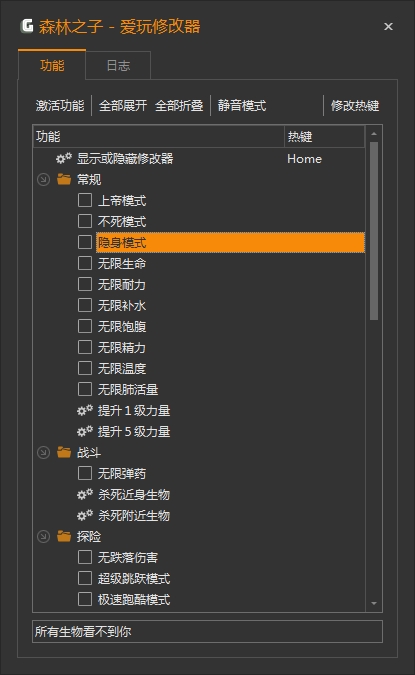Click the gear icon beside 显示或隐藏修改器

tap(64, 158)
